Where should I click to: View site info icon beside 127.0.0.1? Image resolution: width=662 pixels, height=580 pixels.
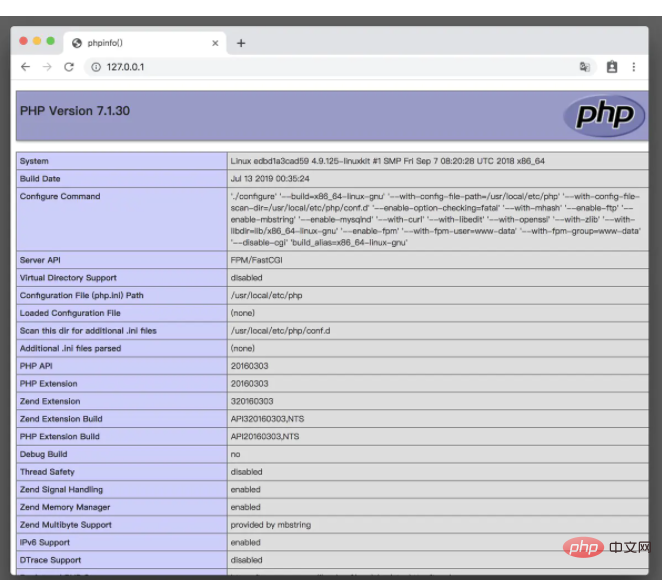coord(96,67)
